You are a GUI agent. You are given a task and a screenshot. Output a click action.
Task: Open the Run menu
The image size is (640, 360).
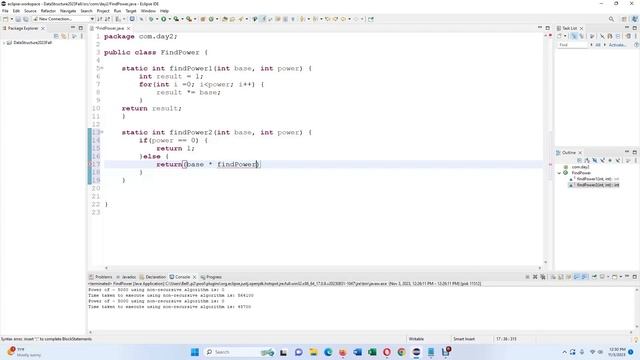(117, 11)
